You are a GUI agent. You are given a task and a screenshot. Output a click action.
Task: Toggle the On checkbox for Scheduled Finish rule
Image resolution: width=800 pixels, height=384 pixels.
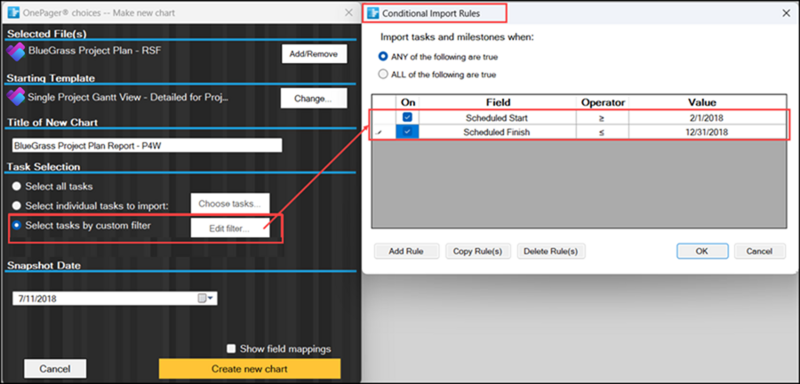407,132
